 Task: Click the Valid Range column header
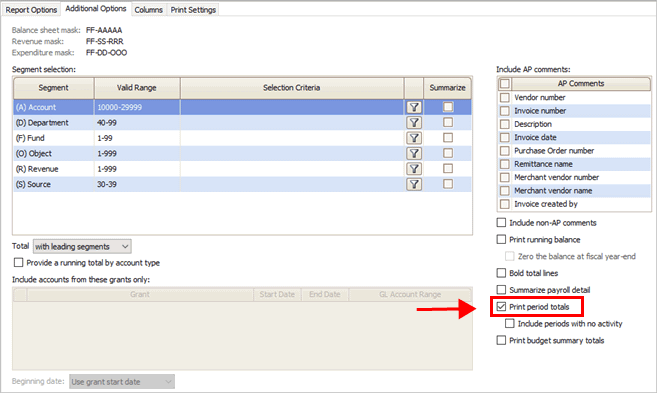tap(137, 88)
